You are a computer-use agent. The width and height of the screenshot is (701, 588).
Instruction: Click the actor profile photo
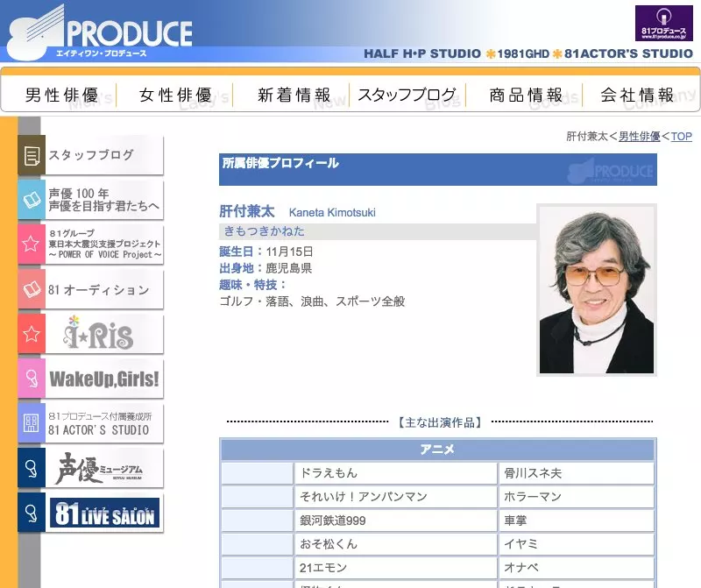coord(597,290)
